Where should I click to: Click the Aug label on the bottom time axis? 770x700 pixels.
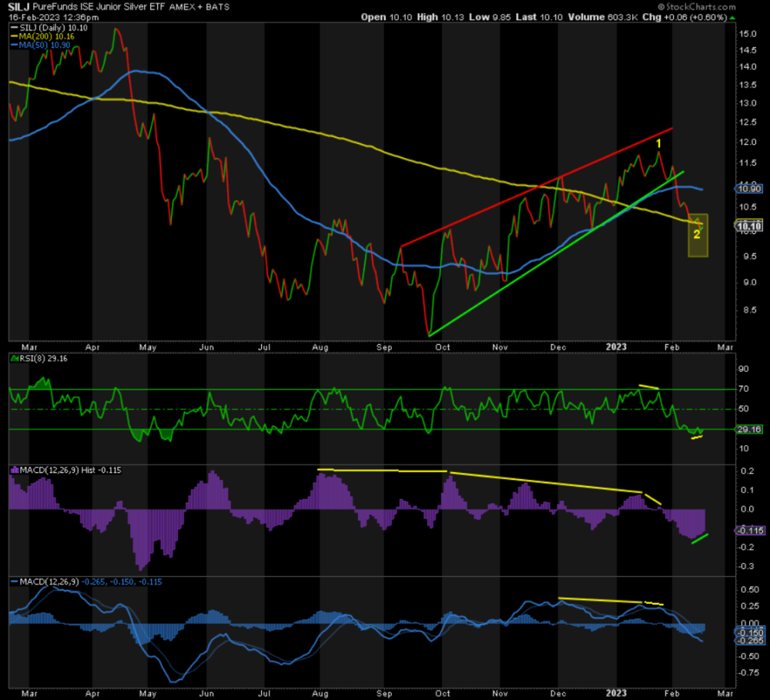[320, 694]
